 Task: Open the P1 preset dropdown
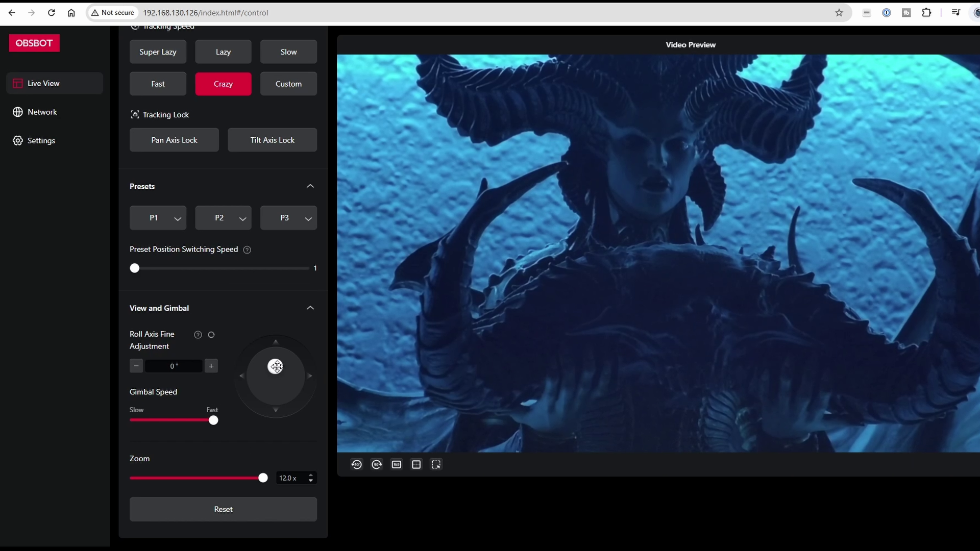click(x=177, y=218)
